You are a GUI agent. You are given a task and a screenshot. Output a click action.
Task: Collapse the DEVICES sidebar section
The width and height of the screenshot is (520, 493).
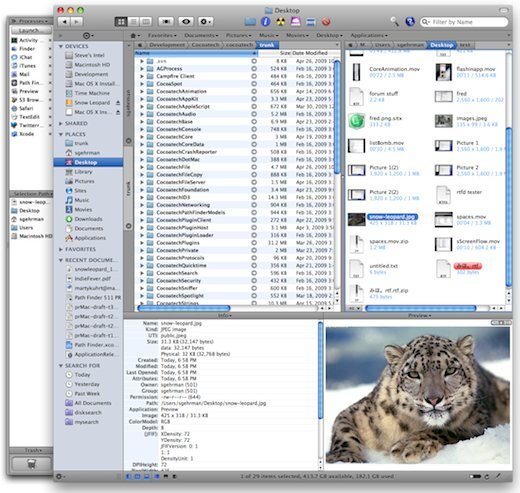click(x=61, y=46)
